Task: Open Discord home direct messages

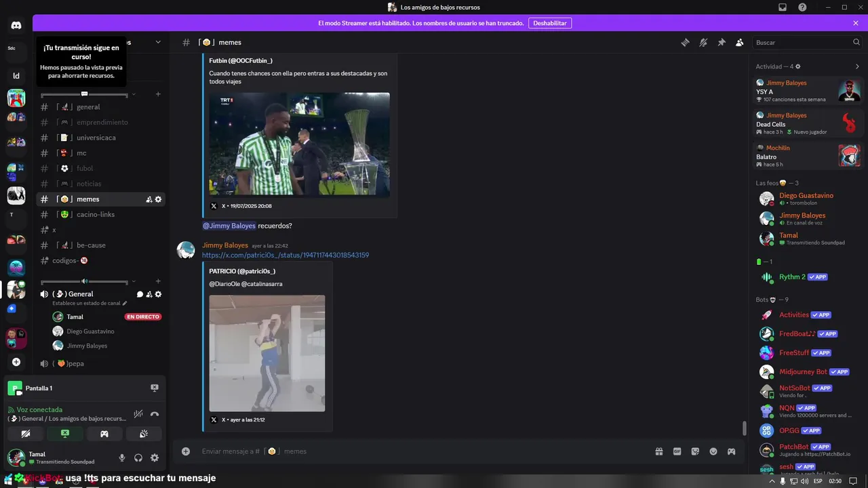Action: (x=16, y=25)
